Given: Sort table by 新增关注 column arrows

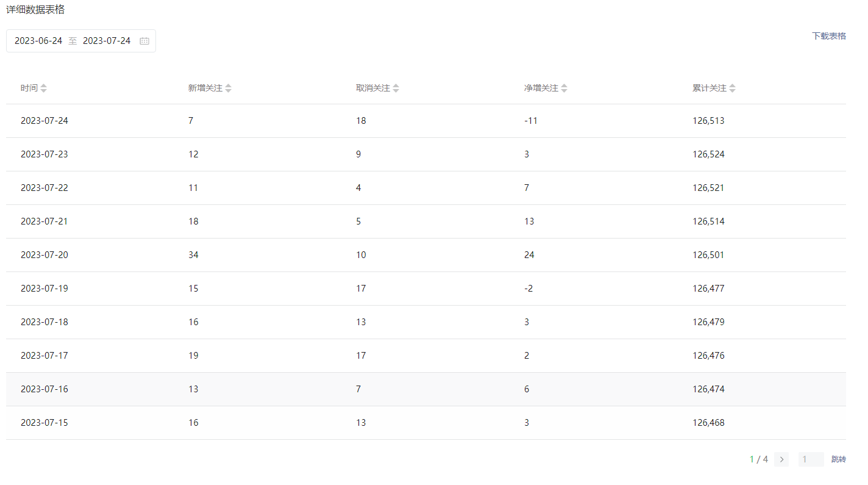Looking at the screenshot, I should click(x=229, y=88).
